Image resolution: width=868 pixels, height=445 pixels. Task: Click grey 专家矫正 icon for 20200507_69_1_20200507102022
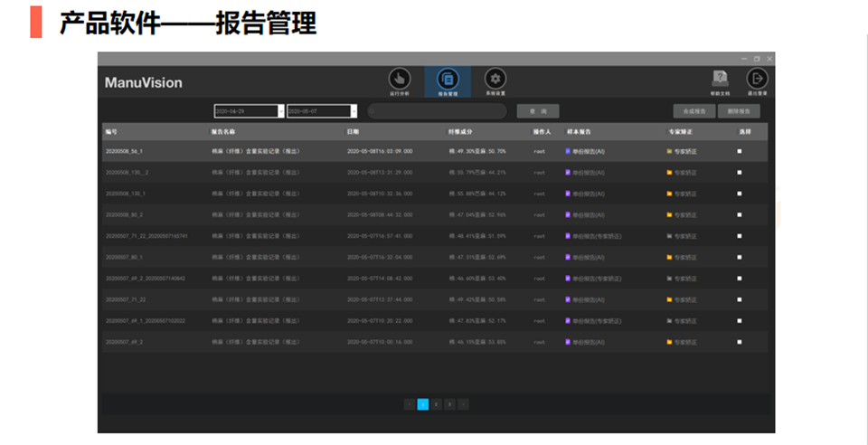(x=669, y=320)
